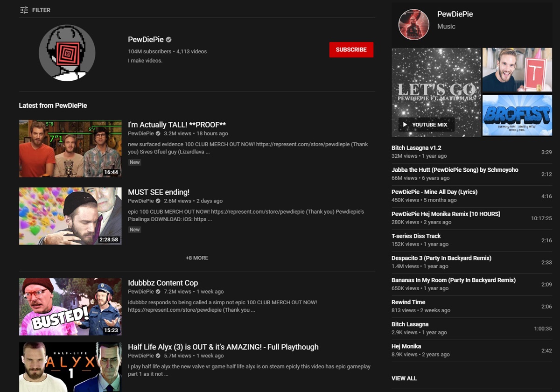Open 'MUST SEE ending!' video thumbnail
The height and width of the screenshot is (392, 560).
point(70,216)
